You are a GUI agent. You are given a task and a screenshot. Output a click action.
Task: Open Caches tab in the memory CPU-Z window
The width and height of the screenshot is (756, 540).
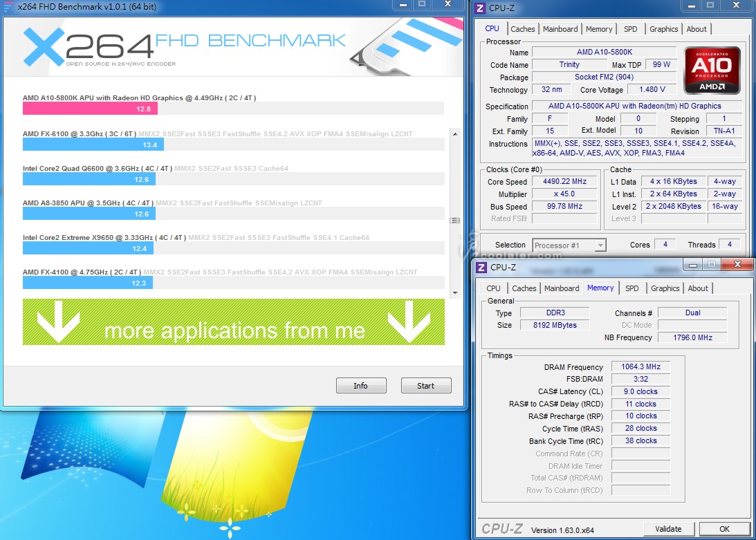524,288
